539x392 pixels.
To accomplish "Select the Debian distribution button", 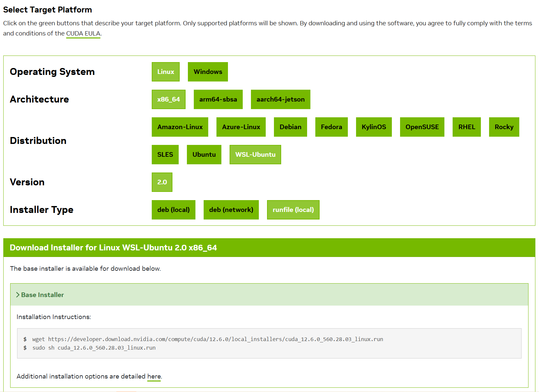I will [290, 127].
